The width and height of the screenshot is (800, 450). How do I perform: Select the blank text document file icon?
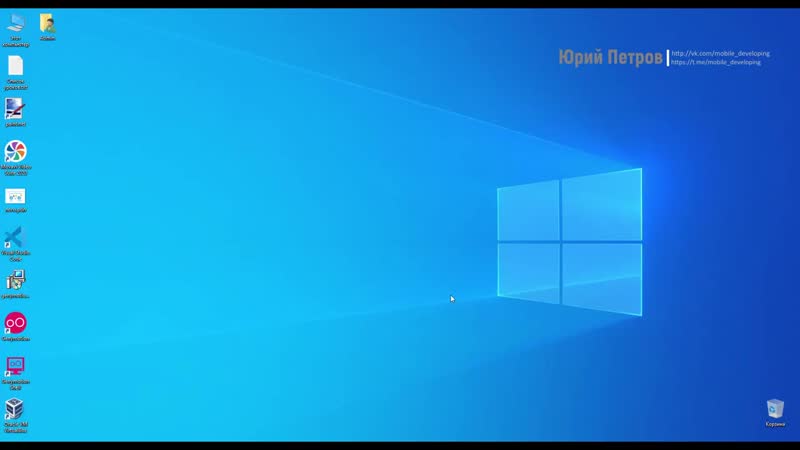pyautogui.click(x=15, y=66)
